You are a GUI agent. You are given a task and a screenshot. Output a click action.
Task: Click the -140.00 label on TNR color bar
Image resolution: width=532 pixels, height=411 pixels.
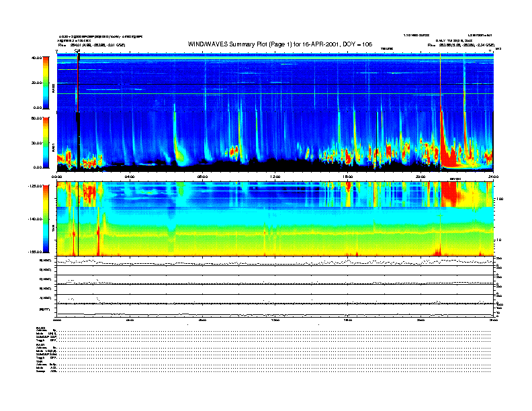[35, 219]
